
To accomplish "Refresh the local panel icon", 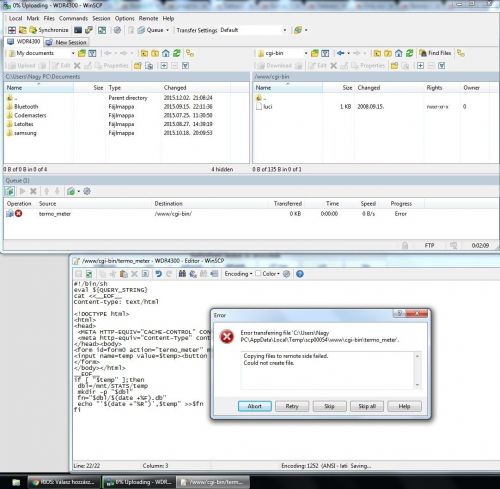I will 177,53.
